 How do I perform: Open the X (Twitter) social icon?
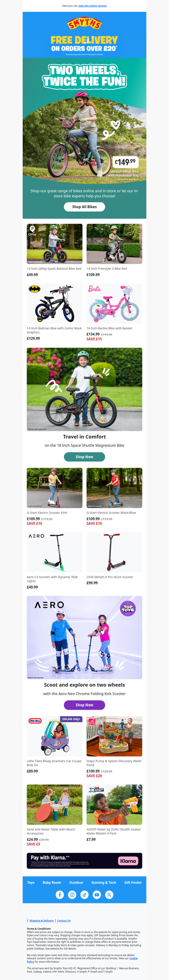109,895
